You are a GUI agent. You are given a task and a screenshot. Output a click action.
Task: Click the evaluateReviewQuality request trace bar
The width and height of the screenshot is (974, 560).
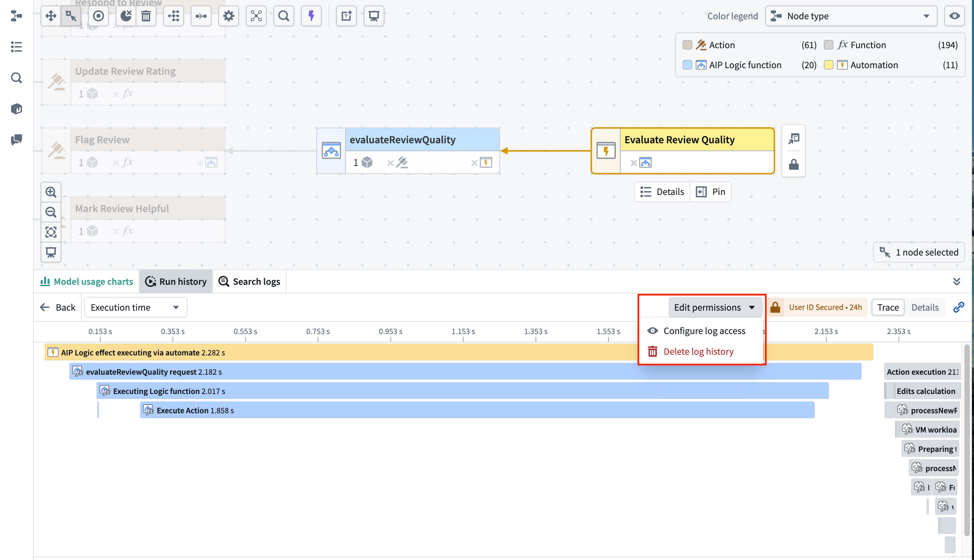pyautogui.click(x=465, y=372)
